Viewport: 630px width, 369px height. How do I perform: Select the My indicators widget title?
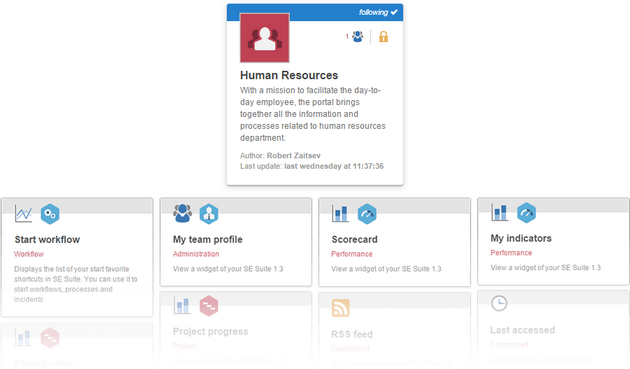click(x=521, y=238)
